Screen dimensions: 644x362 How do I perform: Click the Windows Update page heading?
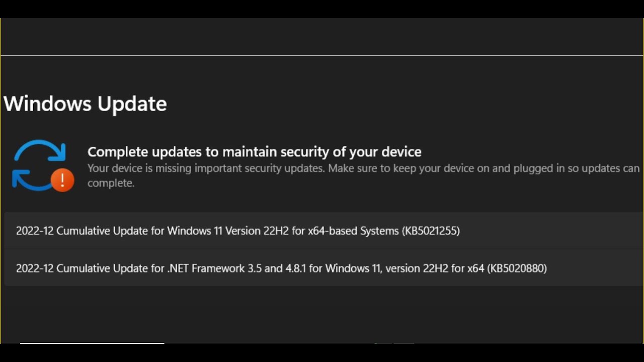(85, 104)
